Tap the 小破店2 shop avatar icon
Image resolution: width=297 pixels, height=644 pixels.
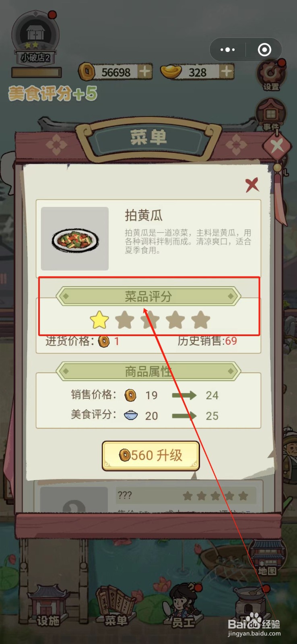[x=35, y=38]
